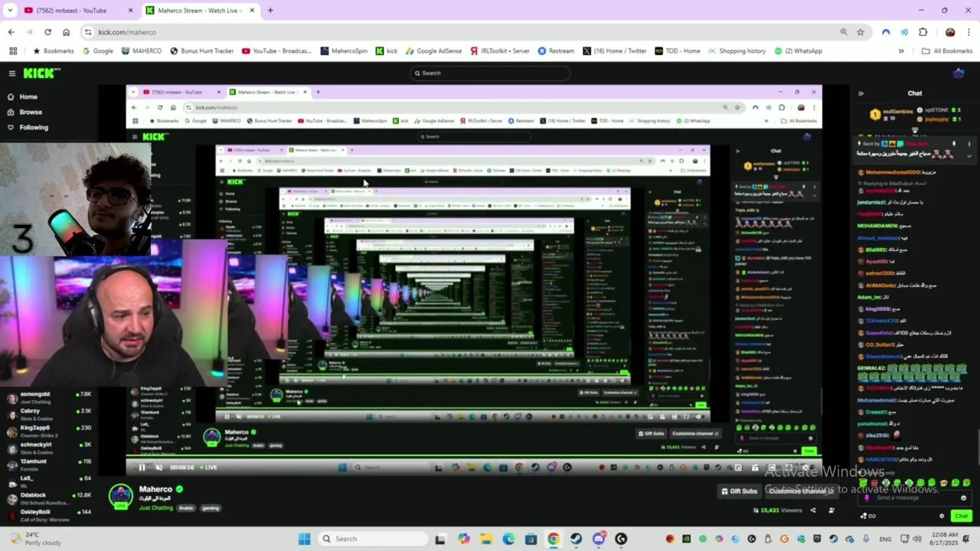Open asmongold channel in sidebar
Image resolution: width=980 pixels, height=551 pixels.
pos(47,398)
